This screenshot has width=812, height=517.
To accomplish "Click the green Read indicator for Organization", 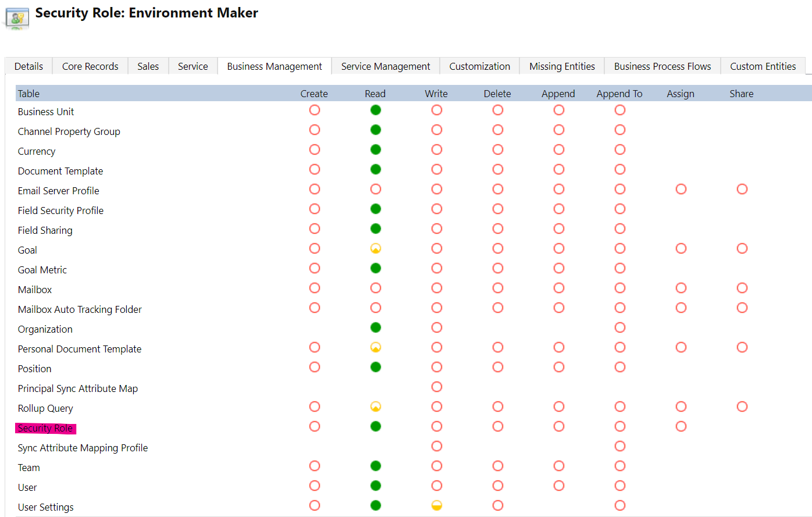I will pos(375,327).
